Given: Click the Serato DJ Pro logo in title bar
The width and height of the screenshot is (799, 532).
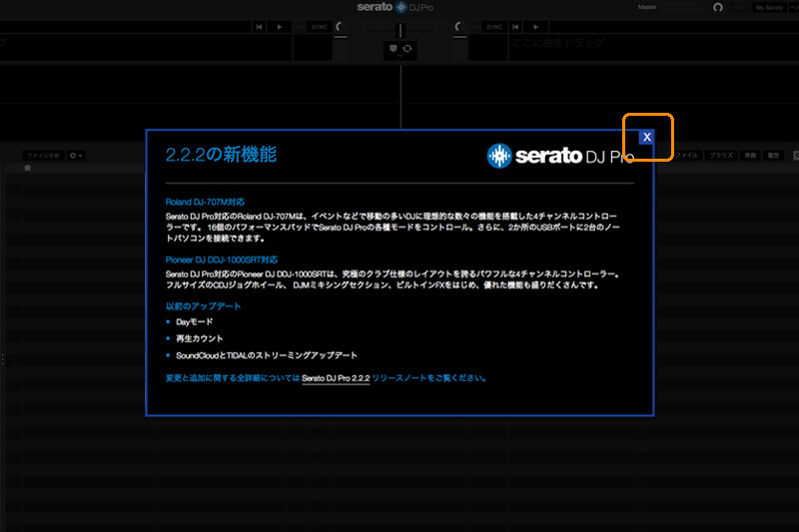Looking at the screenshot, I should 396,7.
